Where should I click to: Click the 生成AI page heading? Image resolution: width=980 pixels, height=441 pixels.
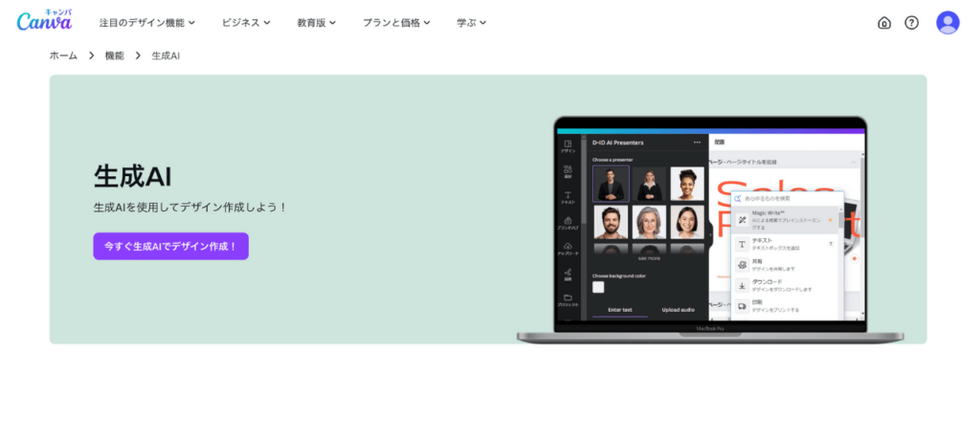click(132, 177)
